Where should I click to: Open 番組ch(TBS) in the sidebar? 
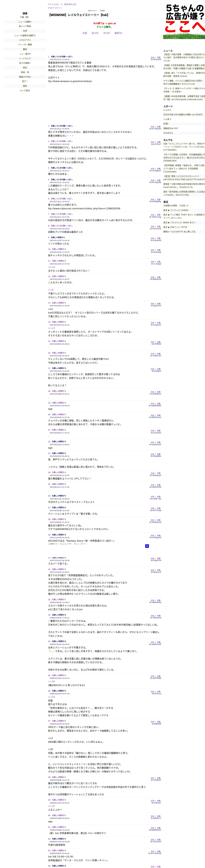[x=25, y=77]
